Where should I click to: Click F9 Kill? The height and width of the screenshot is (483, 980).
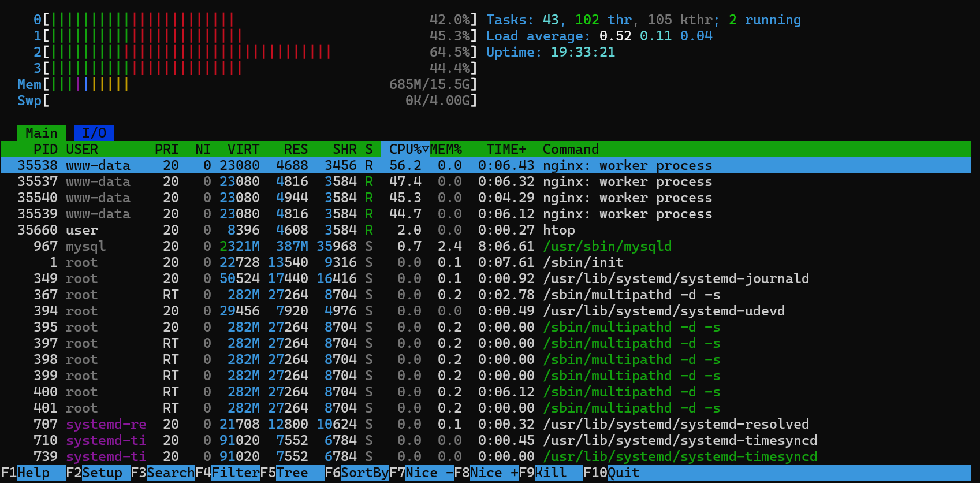pyautogui.click(x=551, y=473)
